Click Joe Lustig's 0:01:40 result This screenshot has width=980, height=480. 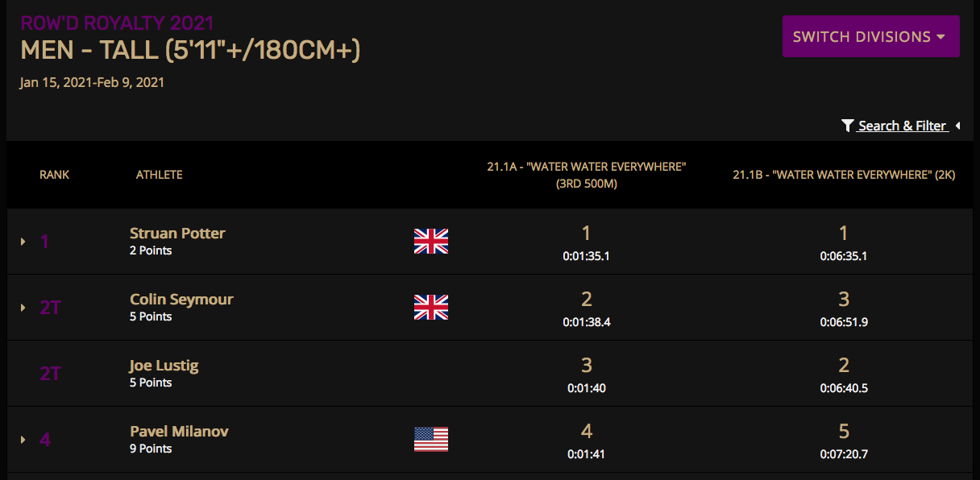(x=586, y=388)
